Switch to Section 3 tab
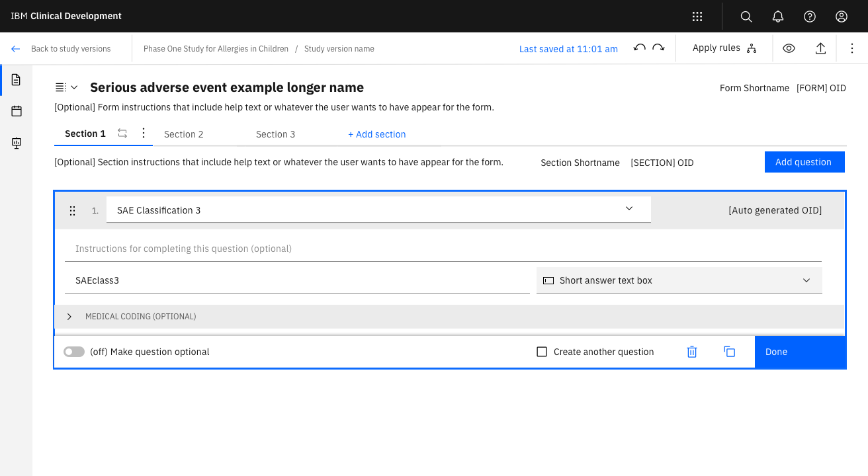This screenshot has height=476, width=868. 276,134
